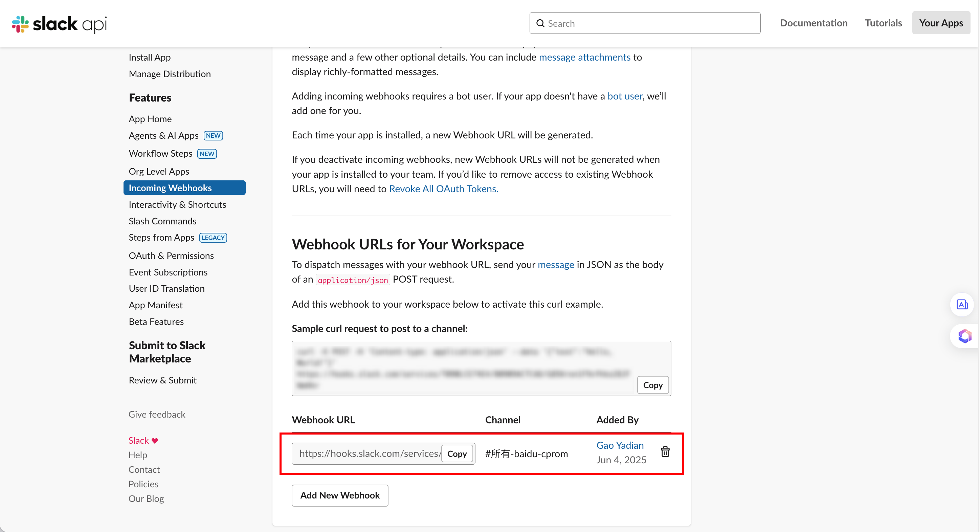Open User ID Translation
This screenshot has width=980, height=532.
[x=166, y=288]
